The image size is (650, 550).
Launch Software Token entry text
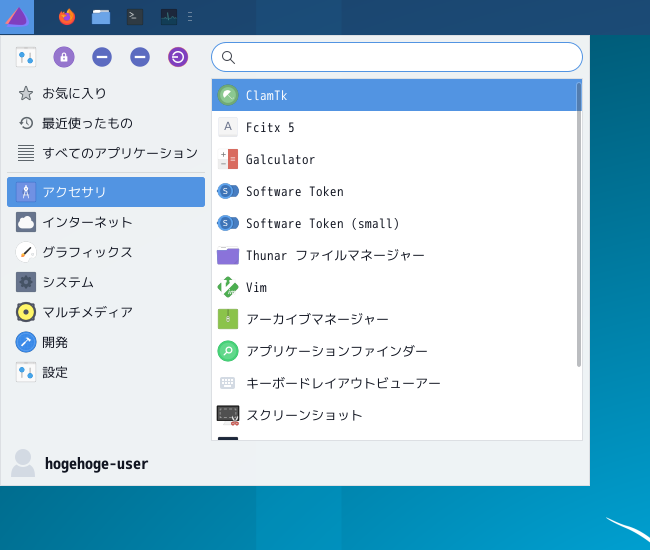[x=295, y=191]
